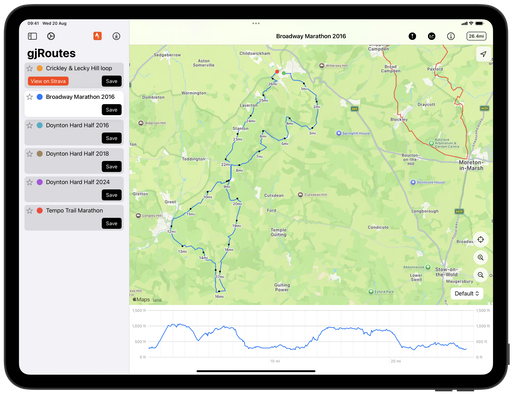Click the gjRoutes sidebar heading
The width and height of the screenshot is (512, 394).
point(51,53)
